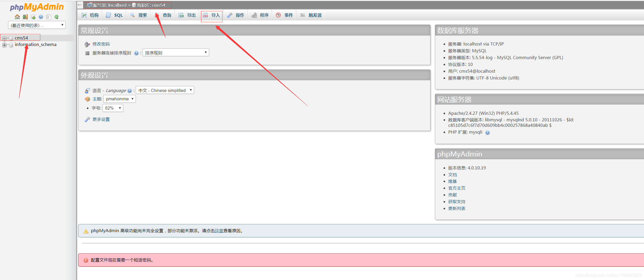Log out using the door icon
The image size is (644, 280).
25,17
